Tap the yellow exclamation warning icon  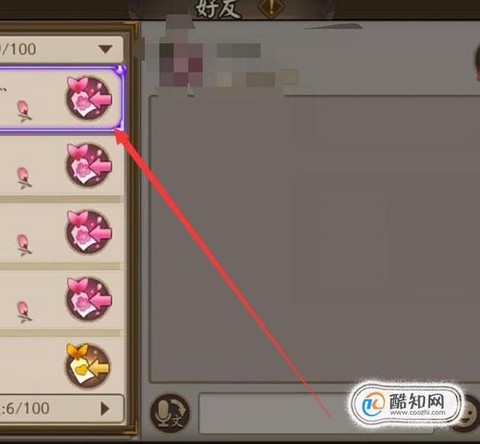click(x=271, y=8)
